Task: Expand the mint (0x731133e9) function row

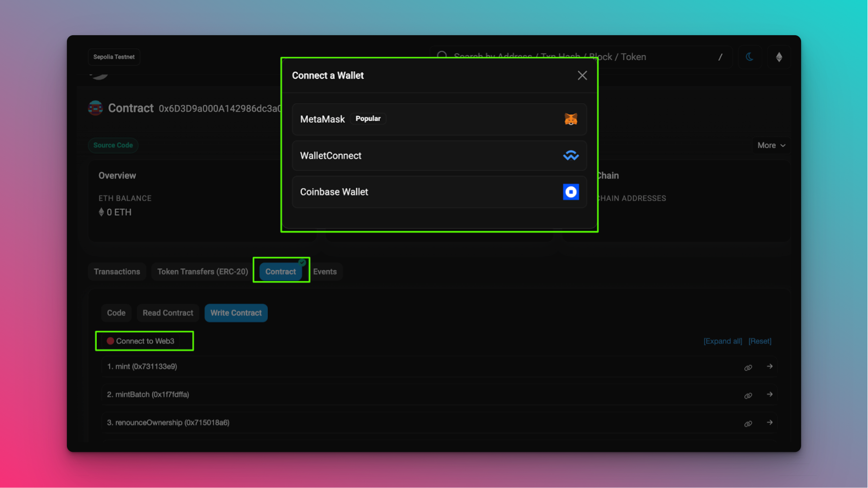Action: click(x=439, y=367)
